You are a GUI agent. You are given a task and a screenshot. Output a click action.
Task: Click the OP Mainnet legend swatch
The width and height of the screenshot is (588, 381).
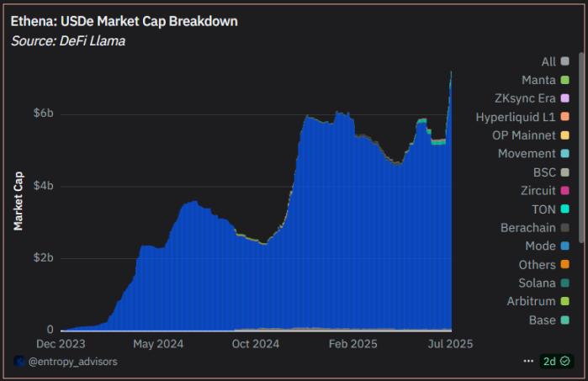(x=564, y=135)
